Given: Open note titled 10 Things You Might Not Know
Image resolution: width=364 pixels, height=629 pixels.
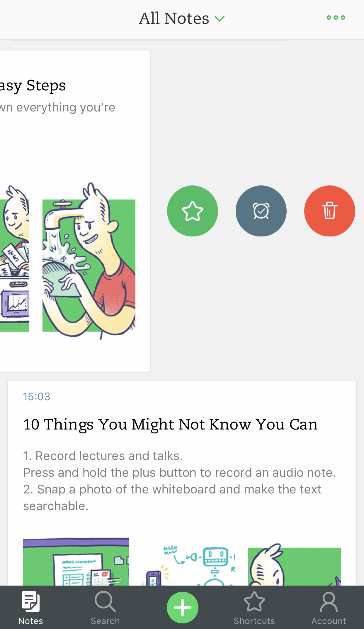Looking at the screenshot, I should click(170, 424).
